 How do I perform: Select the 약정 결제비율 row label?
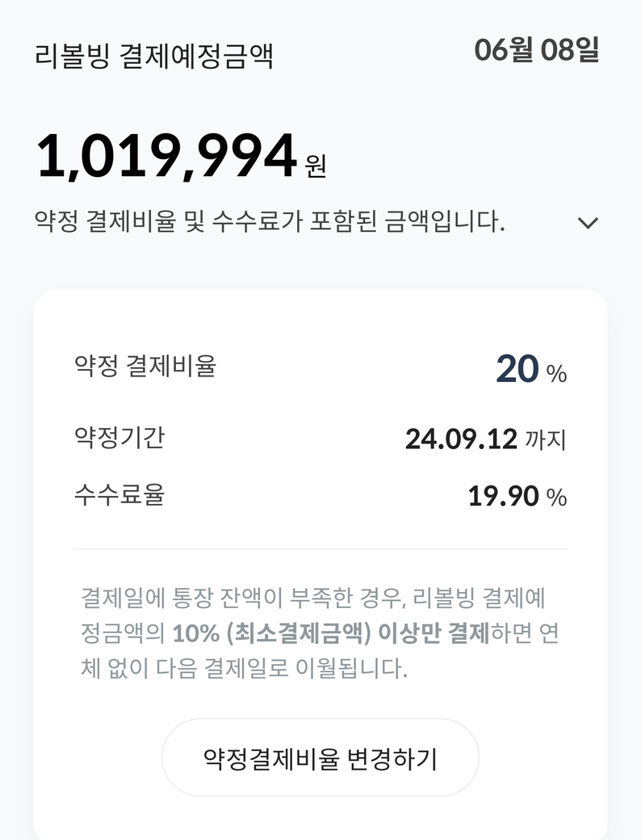tap(145, 367)
